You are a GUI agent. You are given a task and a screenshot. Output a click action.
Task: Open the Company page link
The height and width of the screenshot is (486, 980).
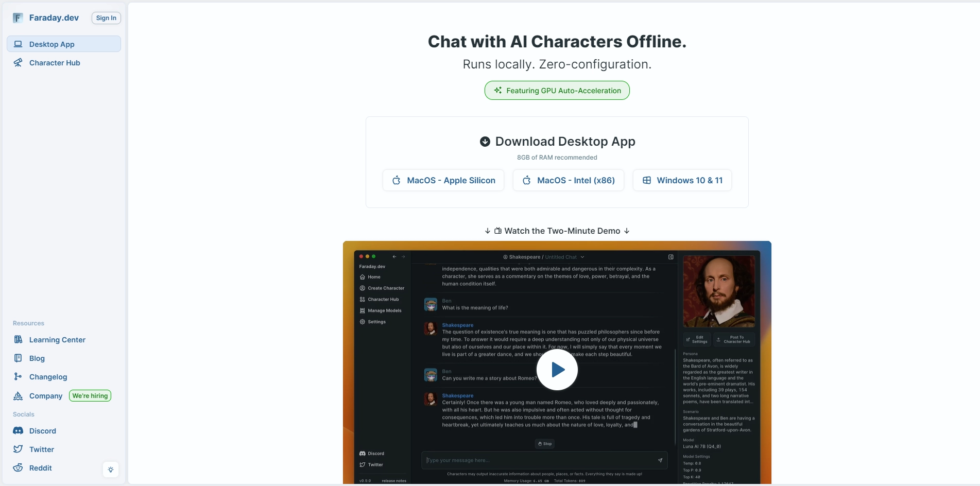click(46, 396)
